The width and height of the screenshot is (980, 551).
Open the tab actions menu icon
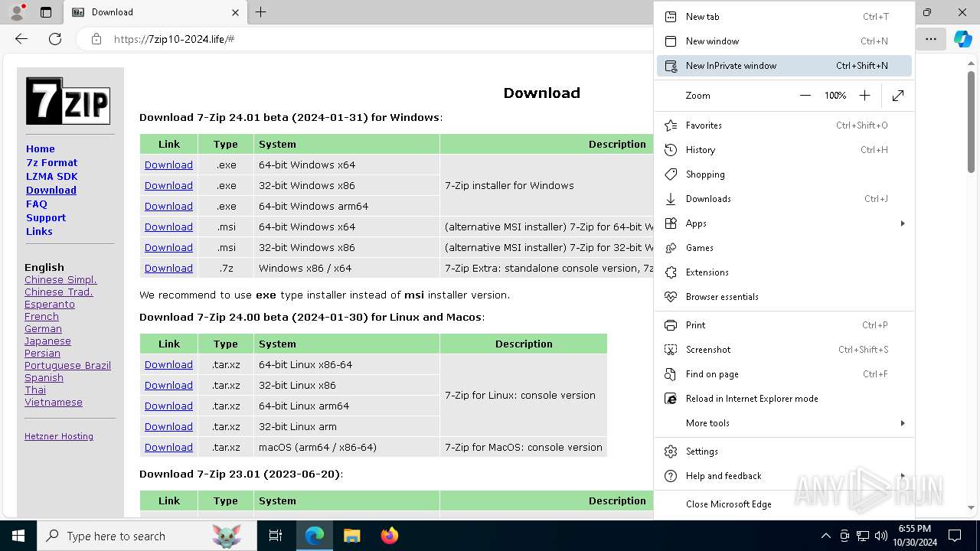pyautogui.click(x=46, y=12)
